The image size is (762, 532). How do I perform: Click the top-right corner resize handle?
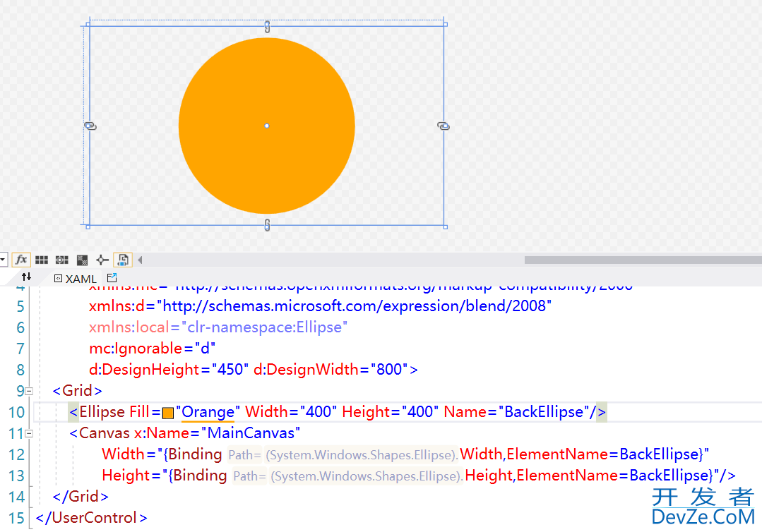coord(445,24)
